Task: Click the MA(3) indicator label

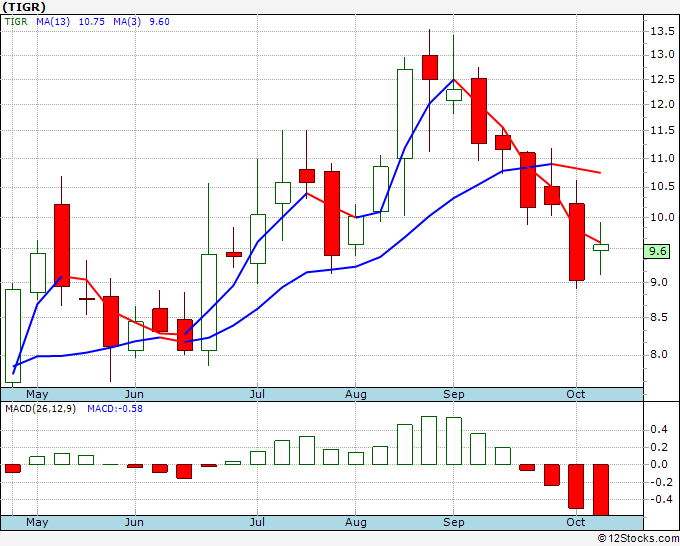Action: tap(127, 22)
